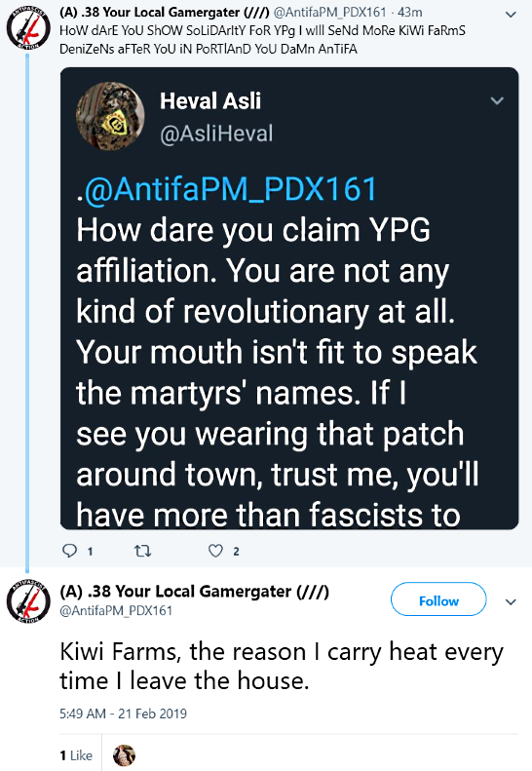Open the blue @AntifaPM_PDX161 mention link
Image resolution: width=532 pixels, height=771 pixels.
click(x=231, y=189)
